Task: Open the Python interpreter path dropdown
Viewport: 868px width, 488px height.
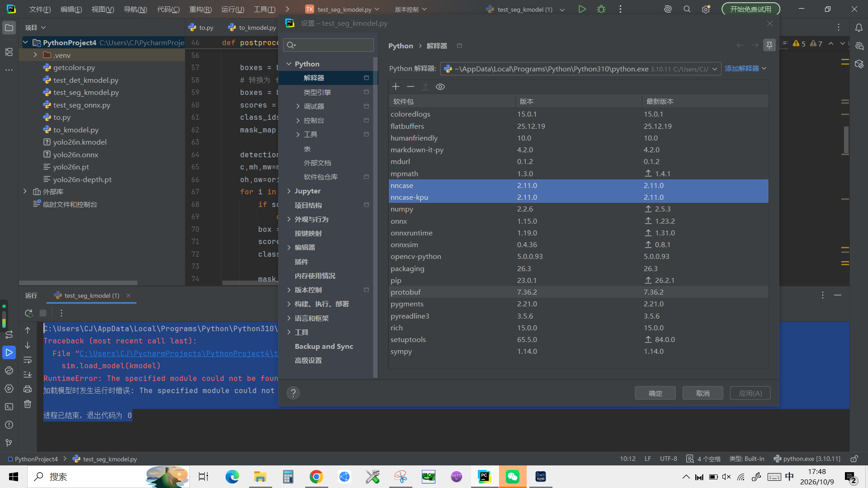Action: [x=580, y=69]
